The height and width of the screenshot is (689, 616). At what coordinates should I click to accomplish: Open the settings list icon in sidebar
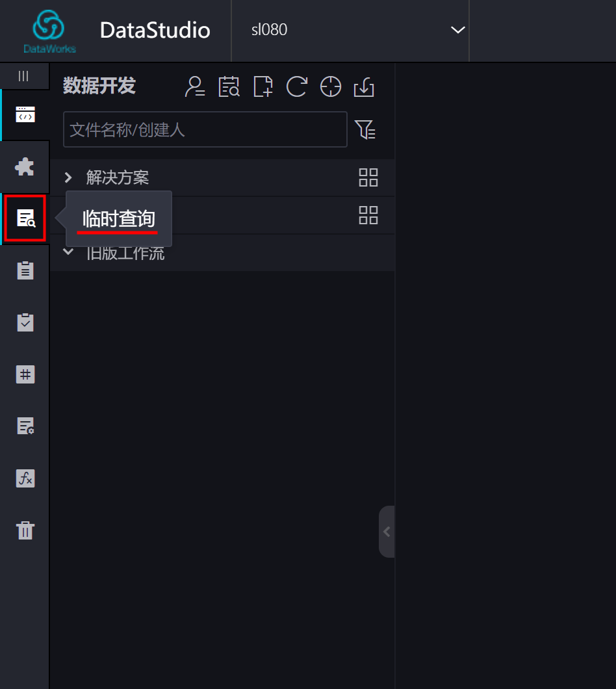tap(25, 426)
